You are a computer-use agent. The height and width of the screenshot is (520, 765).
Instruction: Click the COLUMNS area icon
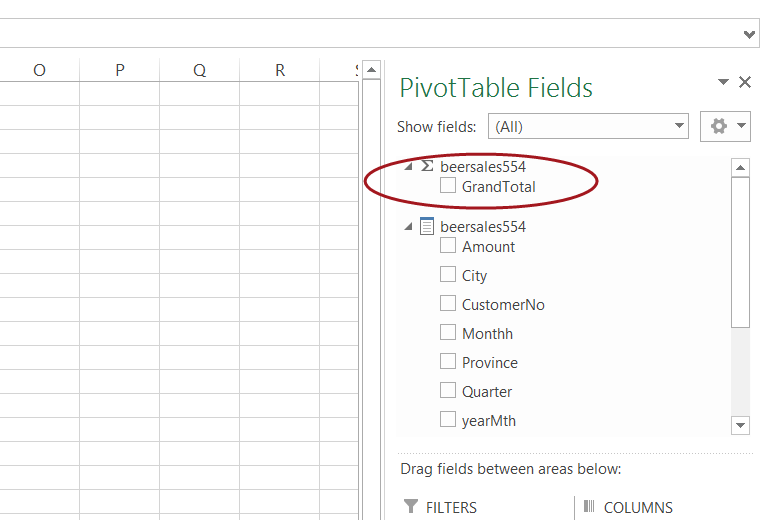click(x=589, y=507)
